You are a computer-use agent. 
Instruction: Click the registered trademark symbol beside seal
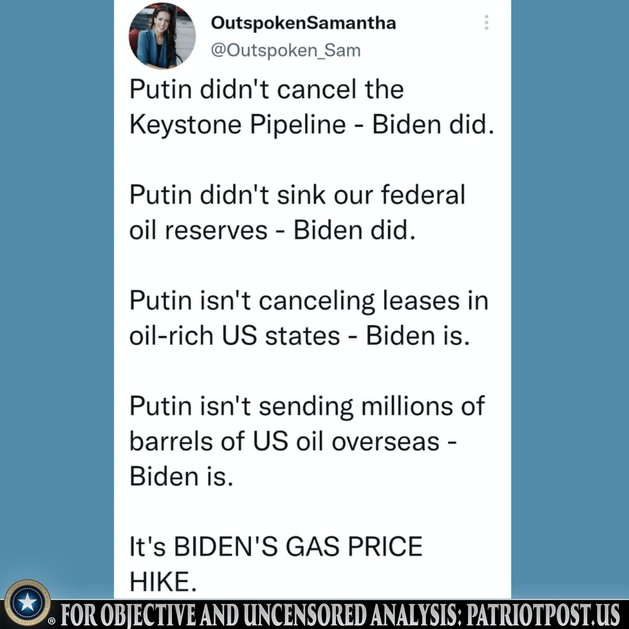[52, 621]
